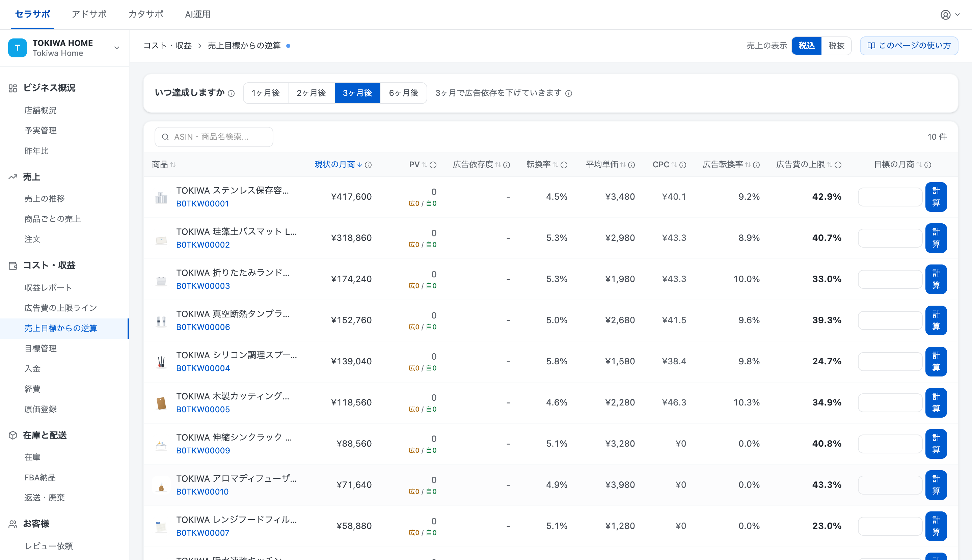Click the お客様 people icon
This screenshot has width=972, height=560.
tap(13, 524)
